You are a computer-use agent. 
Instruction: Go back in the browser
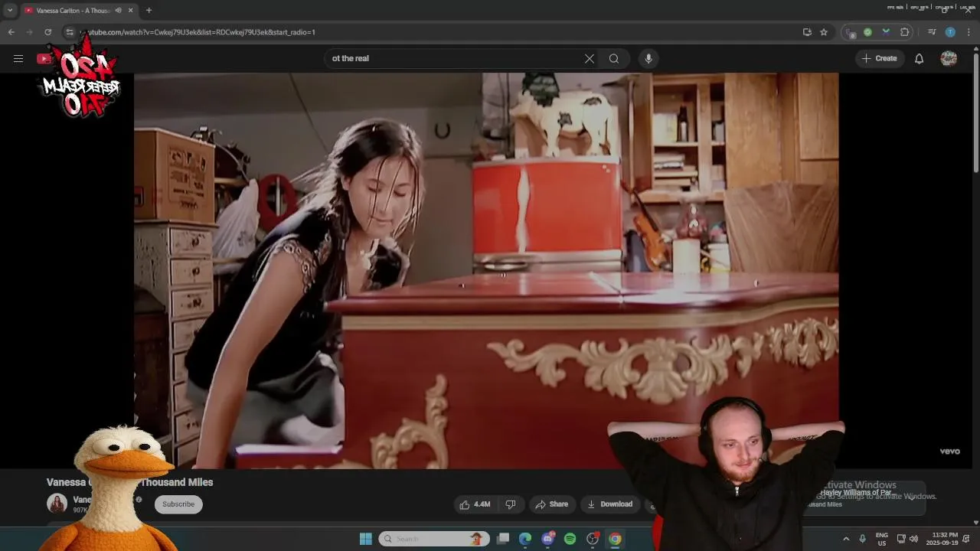(x=11, y=32)
